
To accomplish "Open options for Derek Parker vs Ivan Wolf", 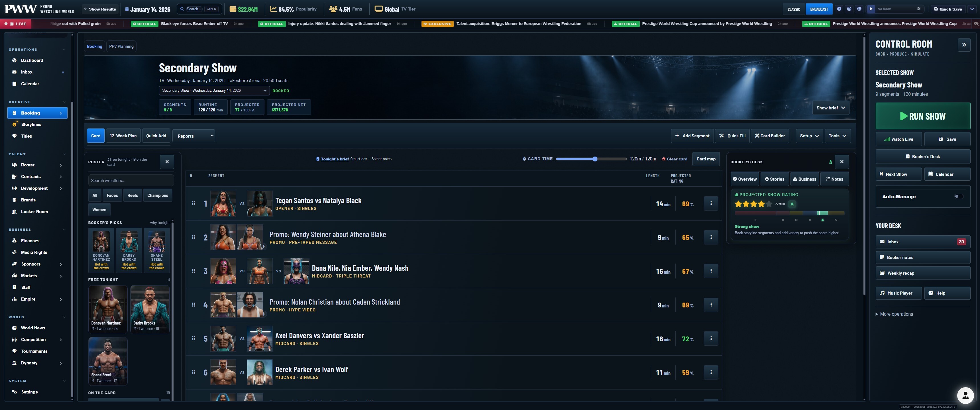I will [711, 372].
